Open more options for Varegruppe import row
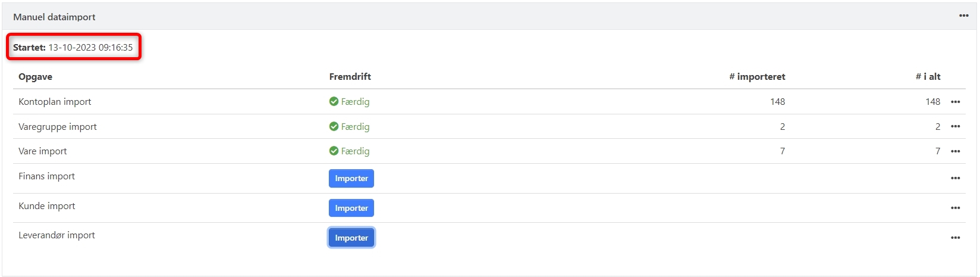This screenshot has height=277, width=980. click(x=955, y=127)
